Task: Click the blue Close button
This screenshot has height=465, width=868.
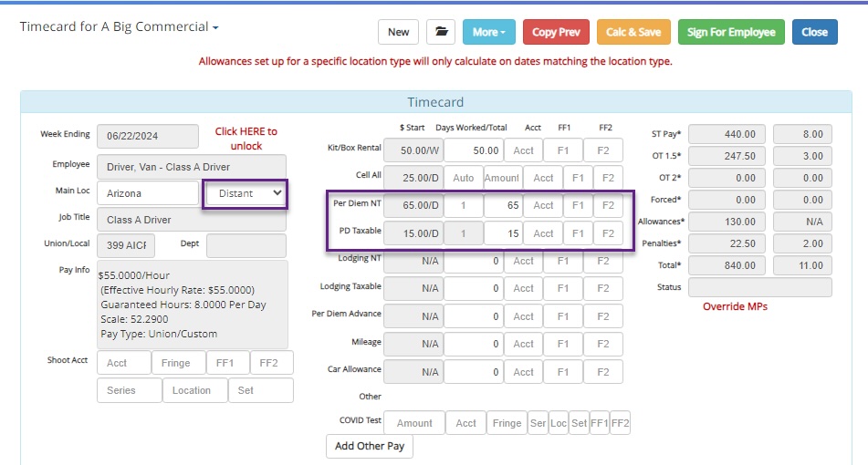Action: click(814, 32)
